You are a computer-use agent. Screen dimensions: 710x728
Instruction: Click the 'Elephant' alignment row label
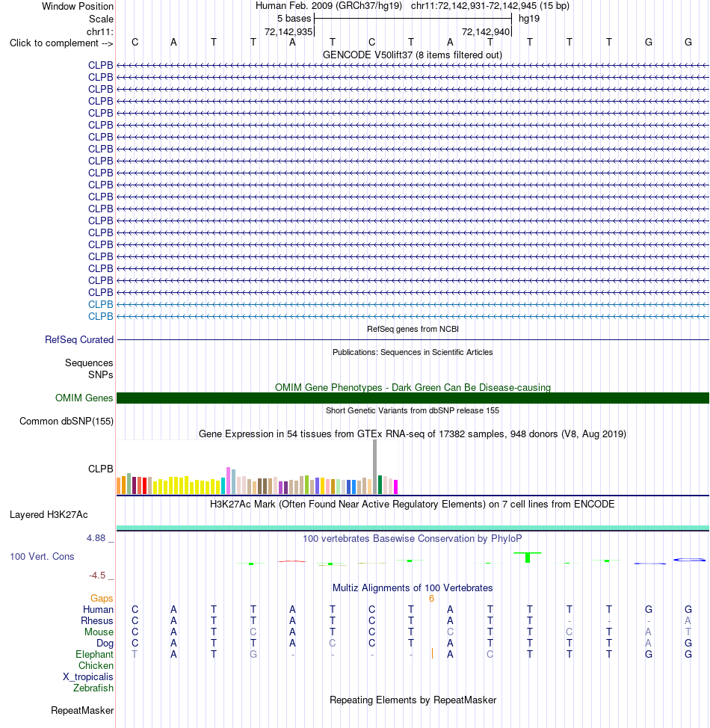click(x=95, y=655)
